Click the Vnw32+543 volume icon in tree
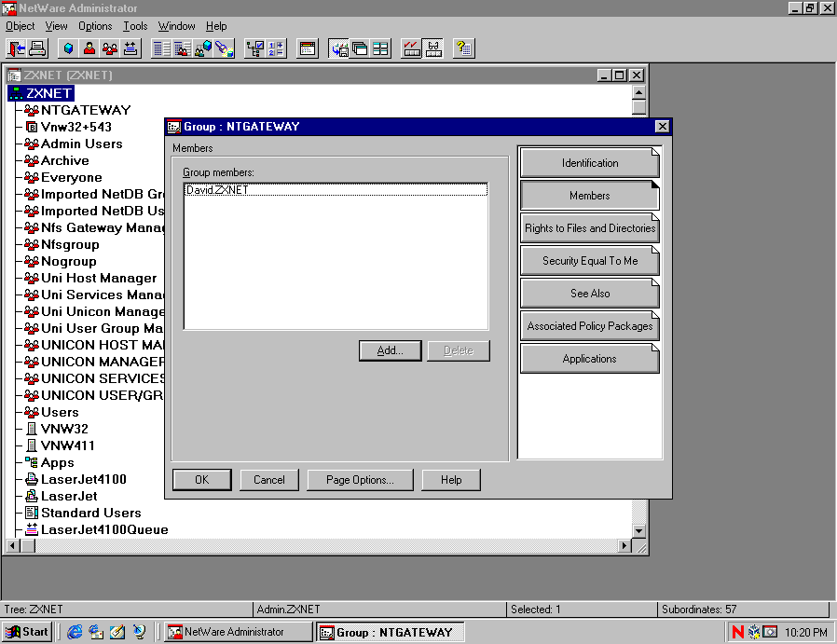This screenshot has height=644, width=837. 32,127
